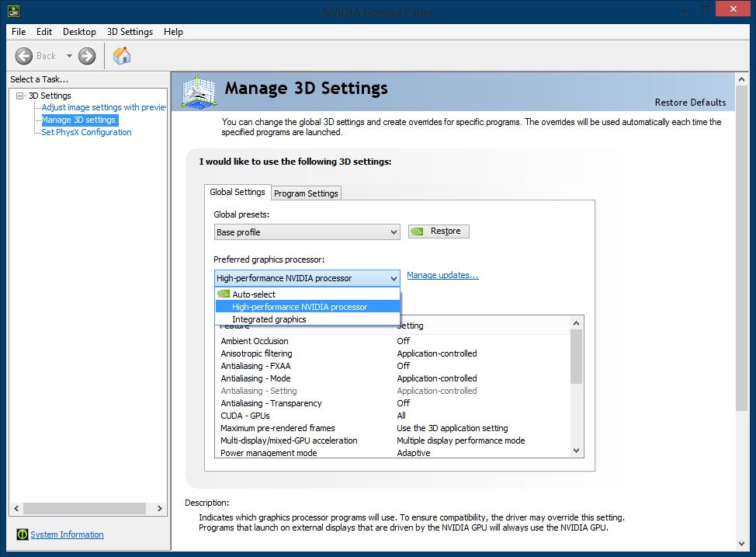Viewport: 756px width, 557px height.
Task: Click the Use the 3D application setting value
Action: click(x=453, y=428)
